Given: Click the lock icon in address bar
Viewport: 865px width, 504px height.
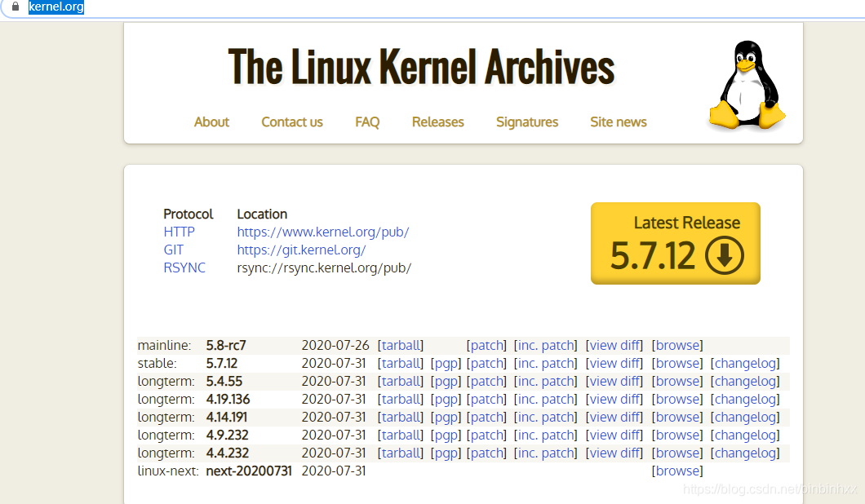Looking at the screenshot, I should 16,7.
